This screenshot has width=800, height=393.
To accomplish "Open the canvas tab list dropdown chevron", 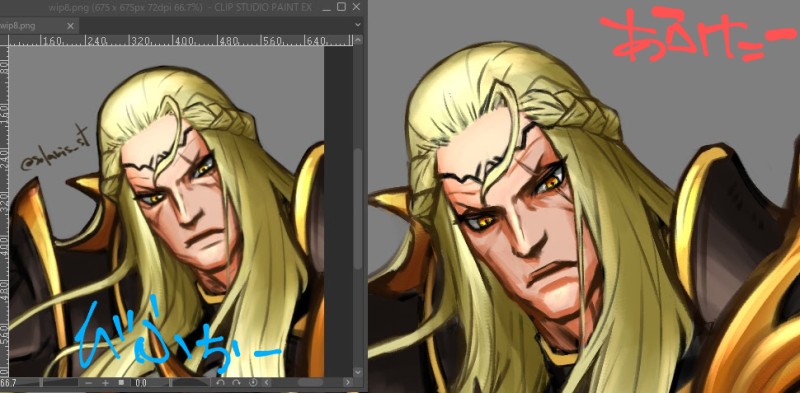I will tap(358, 24).
